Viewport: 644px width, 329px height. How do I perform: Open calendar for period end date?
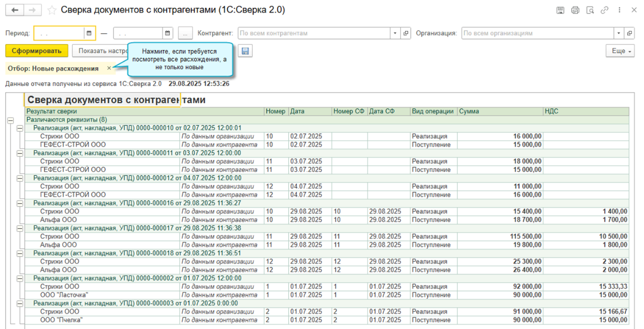(167, 33)
